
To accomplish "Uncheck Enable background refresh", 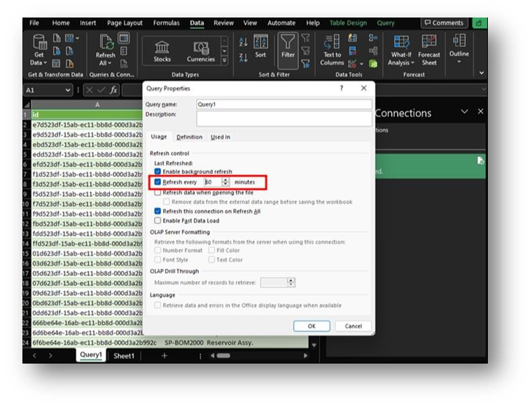I will click(x=157, y=172).
